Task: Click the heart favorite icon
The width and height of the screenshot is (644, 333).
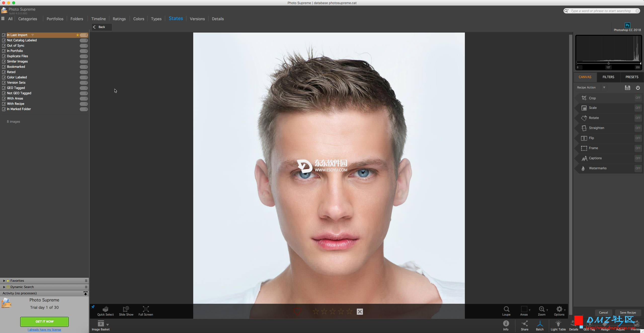Action: tap(297, 312)
